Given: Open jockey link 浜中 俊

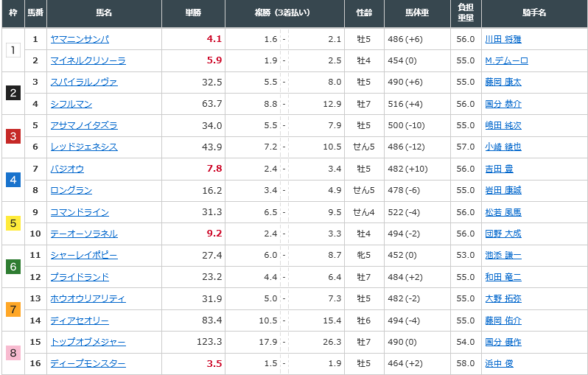Looking at the screenshot, I should click(x=499, y=363).
